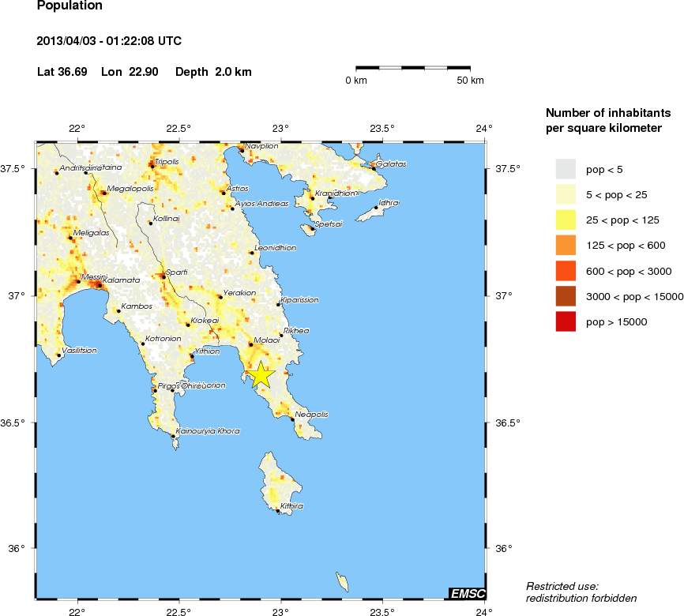Select the pale '5 < pop < 25' swatch
Image resolution: width=684 pixels, height=616 pixels.
pos(566,194)
